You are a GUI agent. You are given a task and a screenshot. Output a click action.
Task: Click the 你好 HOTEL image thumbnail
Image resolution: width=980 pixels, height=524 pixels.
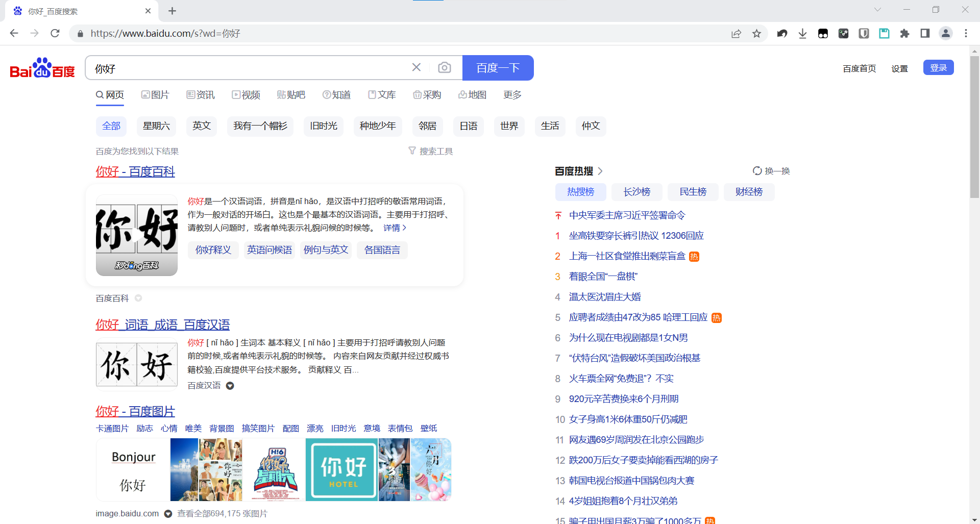click(341, 470)
